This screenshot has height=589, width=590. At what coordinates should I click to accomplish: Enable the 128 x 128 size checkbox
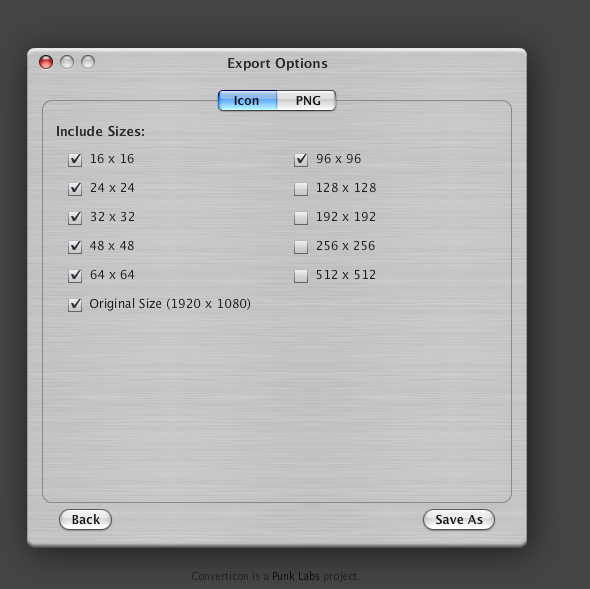(301, 189)
